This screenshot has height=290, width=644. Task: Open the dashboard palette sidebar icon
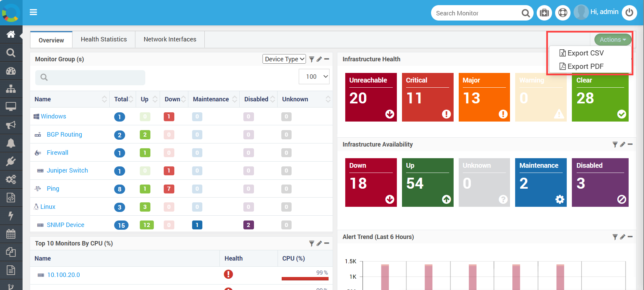11,71
